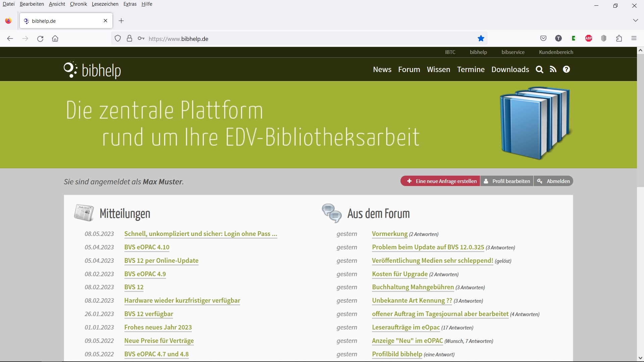Click the bibhelp logo in header

pos(92,70)
